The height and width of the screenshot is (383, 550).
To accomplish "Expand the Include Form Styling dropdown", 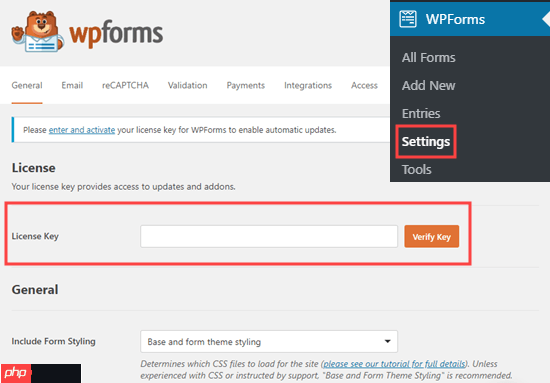I will coord(269,341).
